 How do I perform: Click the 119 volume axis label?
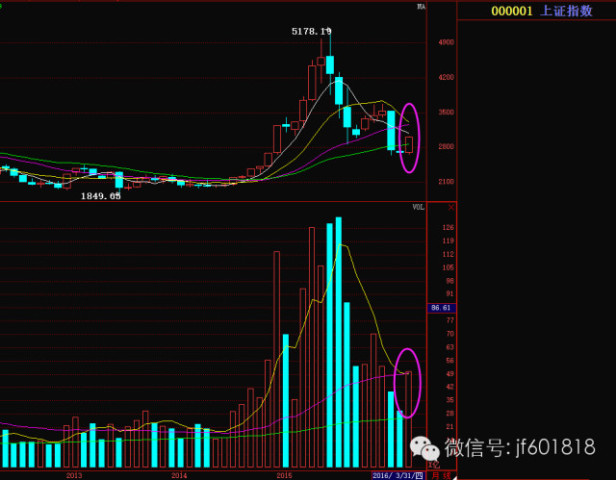[x=448, y=241]
